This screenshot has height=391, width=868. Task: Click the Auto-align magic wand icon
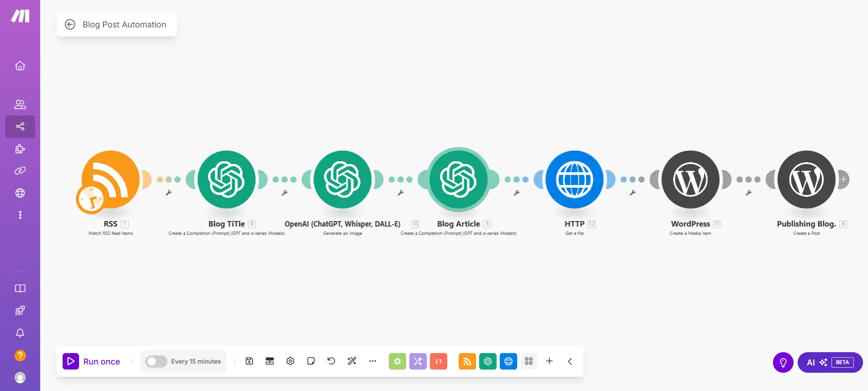pyautogui.click(x=352, y=361)
